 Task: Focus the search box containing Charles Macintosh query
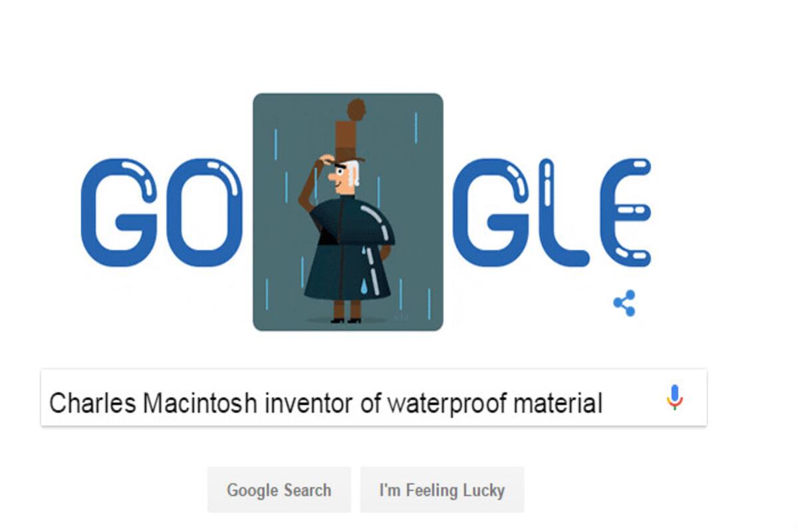click(374, 398)
